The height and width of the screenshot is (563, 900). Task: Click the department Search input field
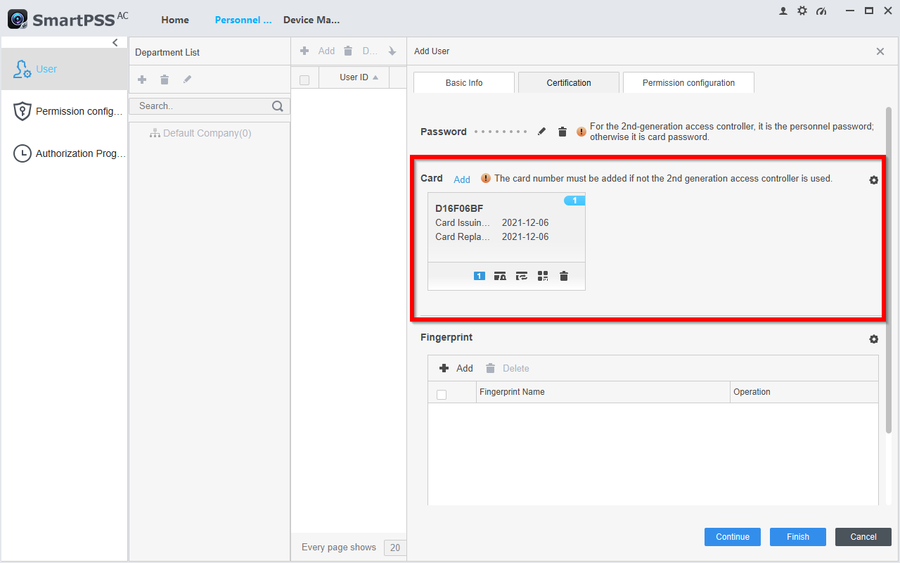(x=200, y=106)
